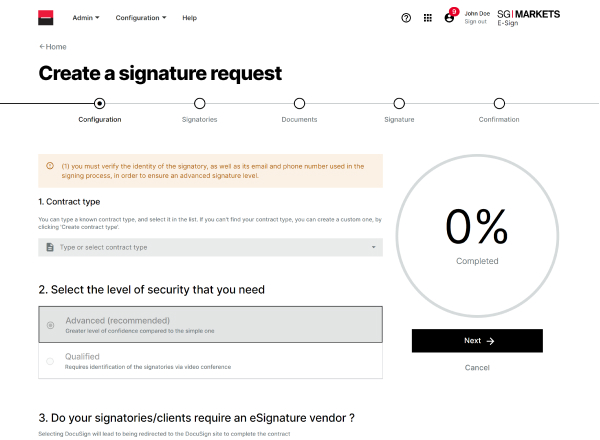Expand the Admin menu

pyautogui.click(x=86, y=18)
